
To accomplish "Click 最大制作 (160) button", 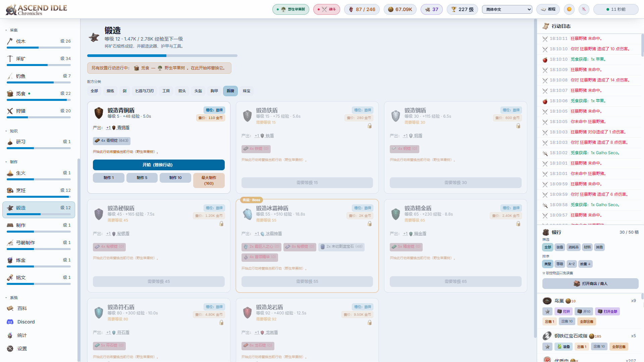I will pos(209,180).
